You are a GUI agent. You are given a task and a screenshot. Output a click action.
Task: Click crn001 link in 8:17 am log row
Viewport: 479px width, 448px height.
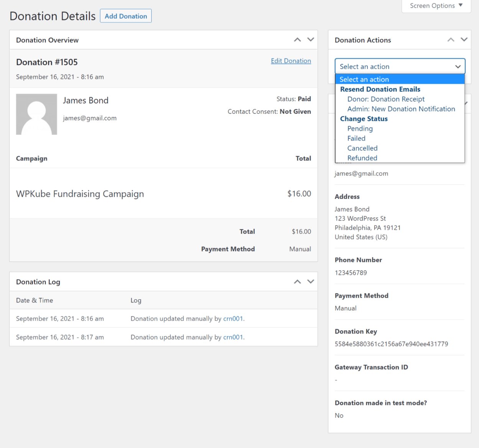(233, 337)
